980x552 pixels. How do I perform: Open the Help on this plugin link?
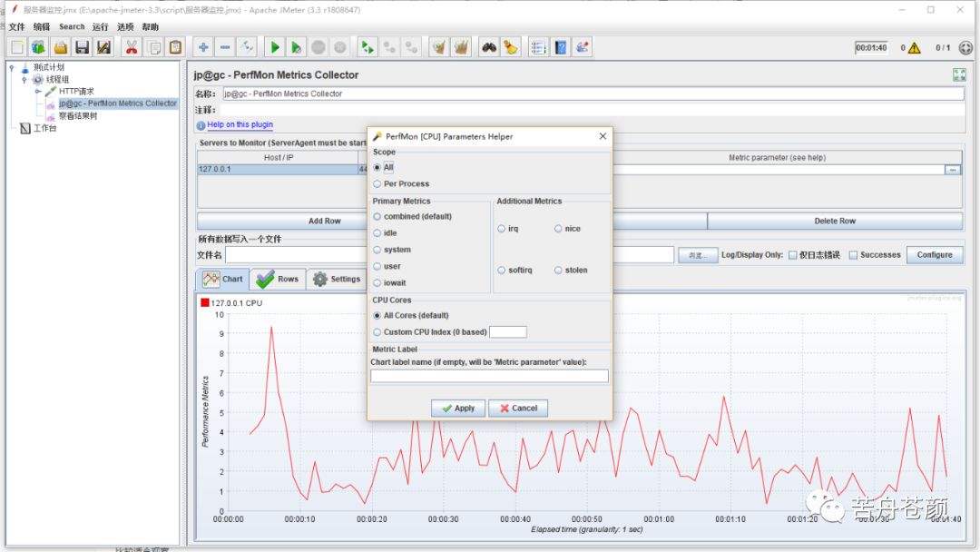click(240, 125)
